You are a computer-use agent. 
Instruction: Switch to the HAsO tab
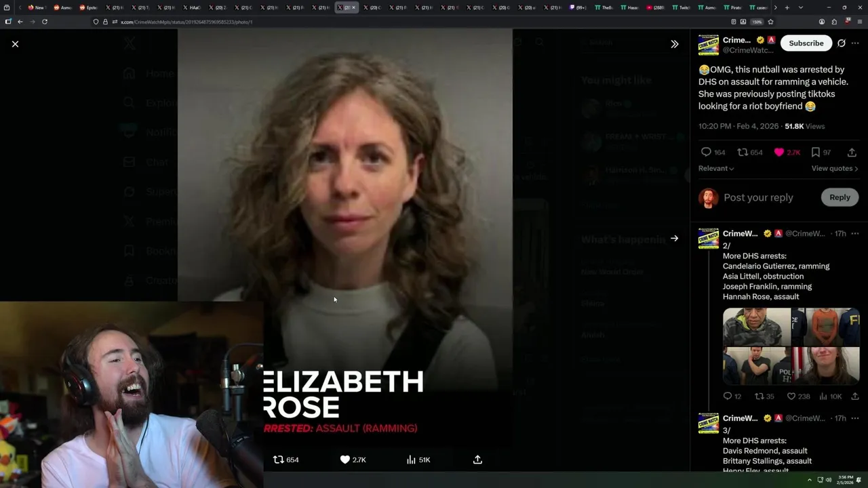[192, 7]
